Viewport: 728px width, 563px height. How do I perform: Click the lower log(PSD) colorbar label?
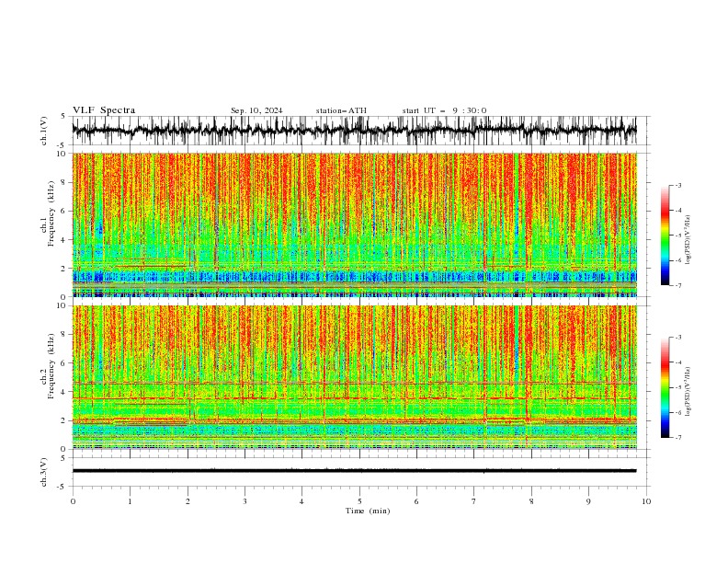pos(688,392)
